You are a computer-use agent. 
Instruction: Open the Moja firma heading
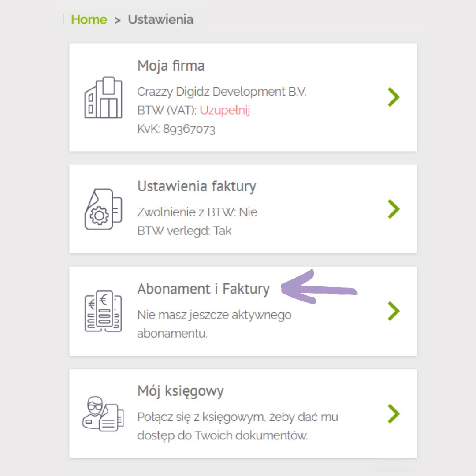point(171,66)
